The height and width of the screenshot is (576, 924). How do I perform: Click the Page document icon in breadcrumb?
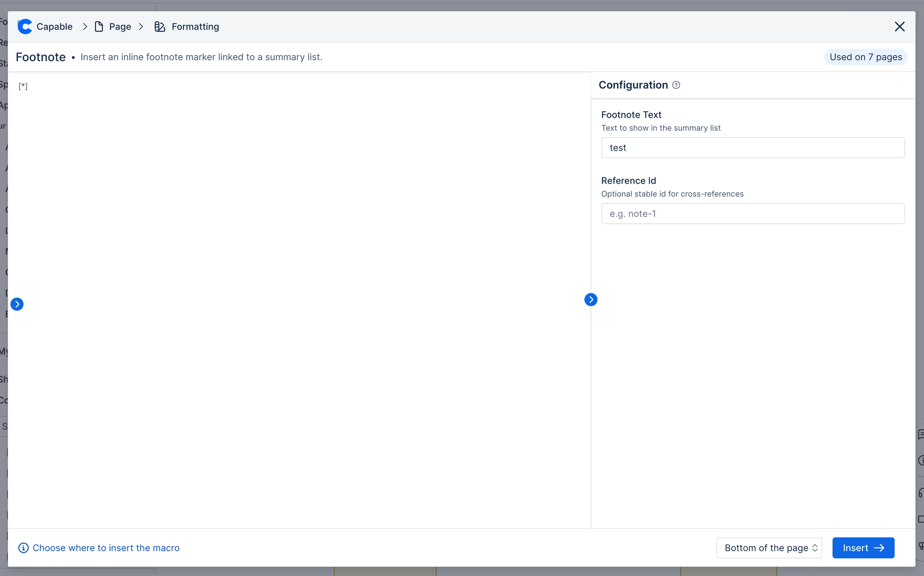coord(99,27)
